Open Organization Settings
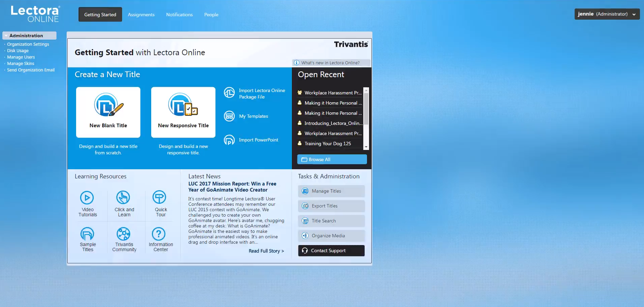The width and height of the screenshot is (644, 307). click(28, 44)
